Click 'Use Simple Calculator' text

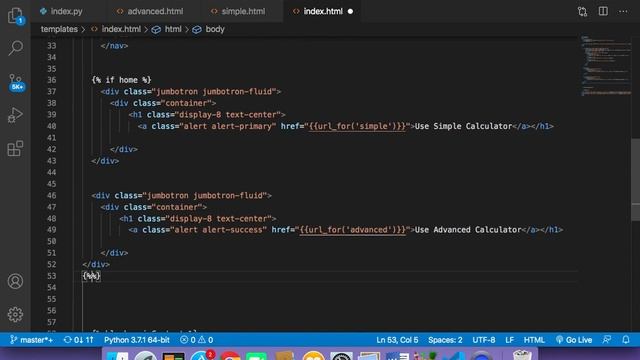(x=463, y=126)
